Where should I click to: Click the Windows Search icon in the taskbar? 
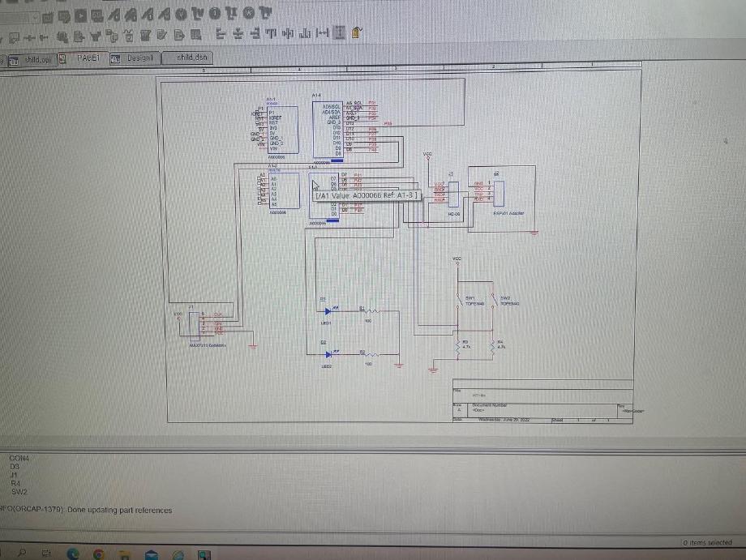point(22,554)
